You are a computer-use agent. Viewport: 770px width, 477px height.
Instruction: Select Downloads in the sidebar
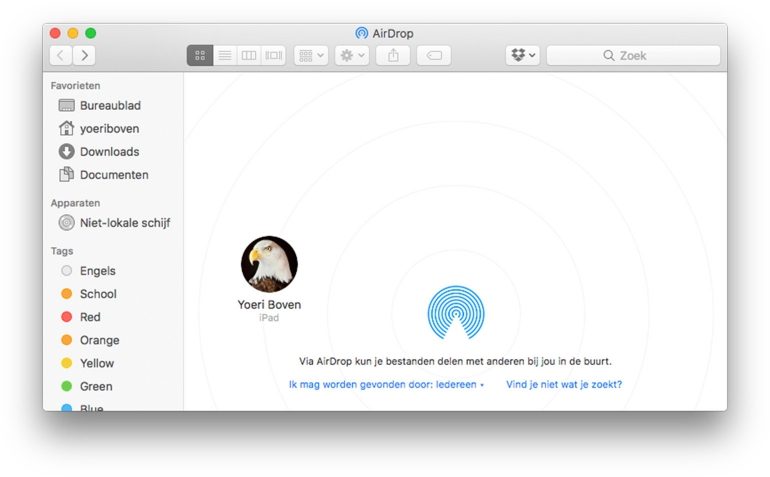coord(108,152)
